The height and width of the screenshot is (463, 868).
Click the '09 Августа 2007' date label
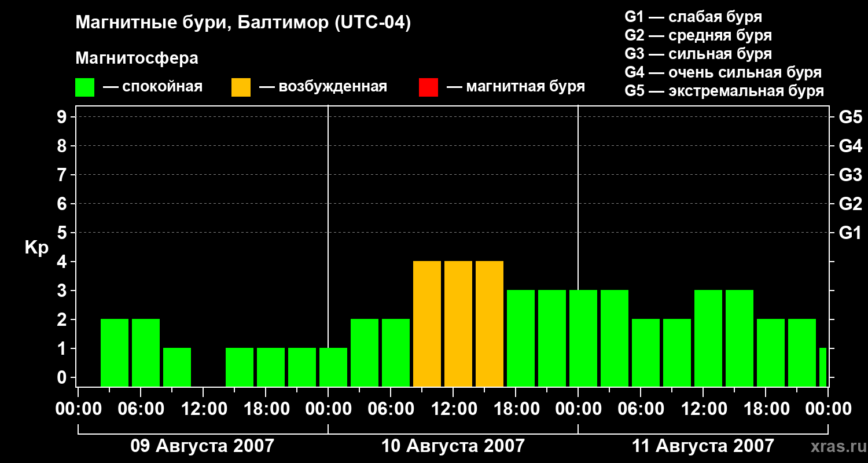[203, 446]
